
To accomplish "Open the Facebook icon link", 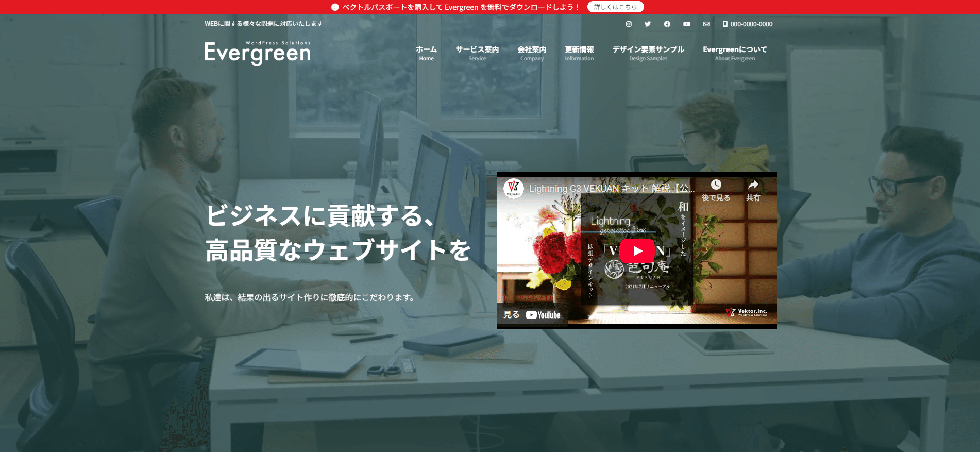I will click(x=667, y=24).
